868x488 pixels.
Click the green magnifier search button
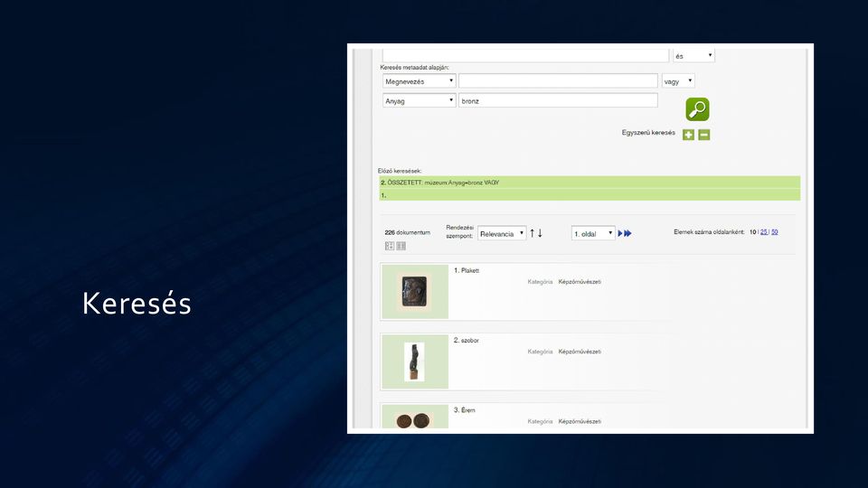click(x=697, y=109)
